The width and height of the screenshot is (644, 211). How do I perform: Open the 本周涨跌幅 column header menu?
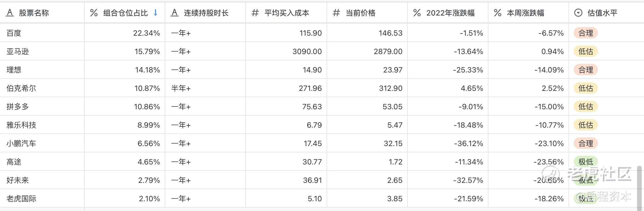click(529, 13)
